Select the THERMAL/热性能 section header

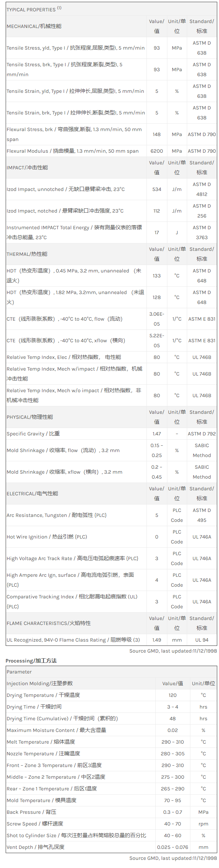tap(27, 254)
